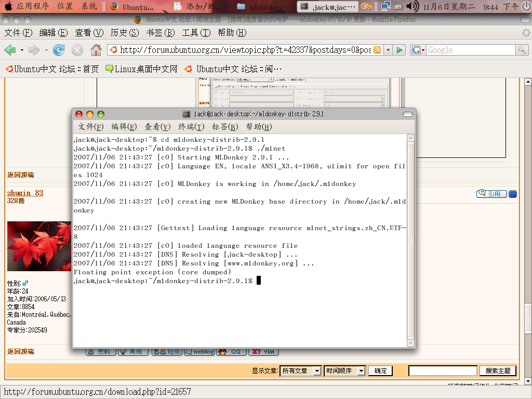This screenshot has width=532, height=399.
Task: Click in the Google search box
Action: click(471, 50)
